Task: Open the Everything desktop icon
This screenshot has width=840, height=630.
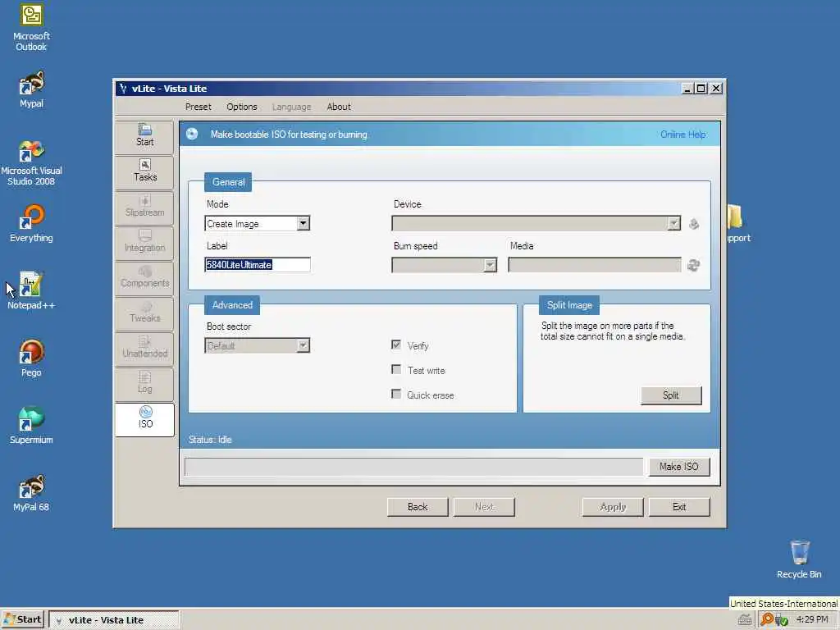Action: click(31, 224)
